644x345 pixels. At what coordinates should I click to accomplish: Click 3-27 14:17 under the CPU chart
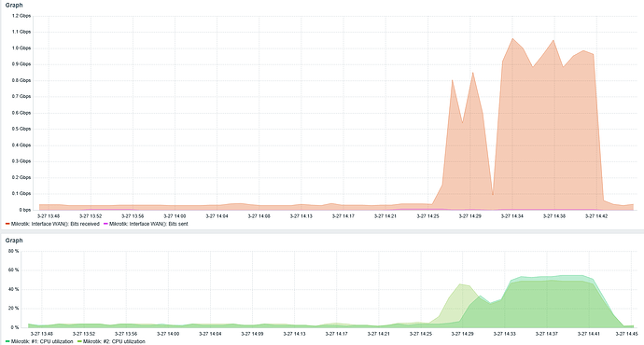point(336,334)
